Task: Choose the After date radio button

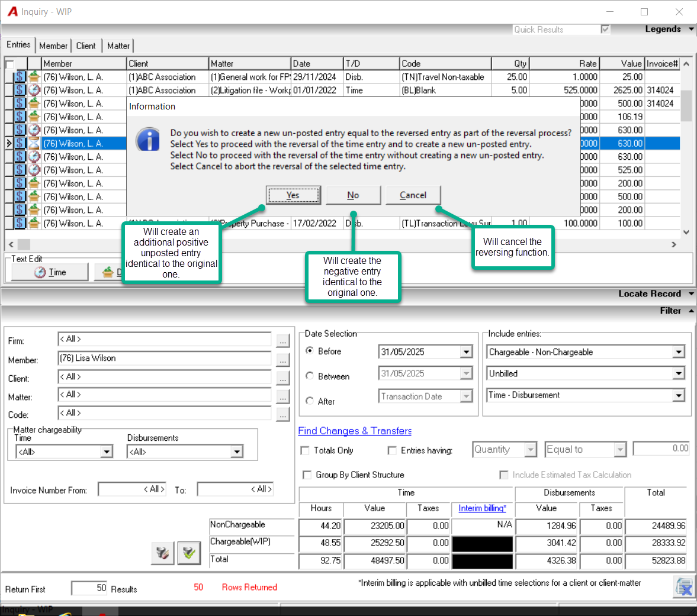Action: coord(310,401)
